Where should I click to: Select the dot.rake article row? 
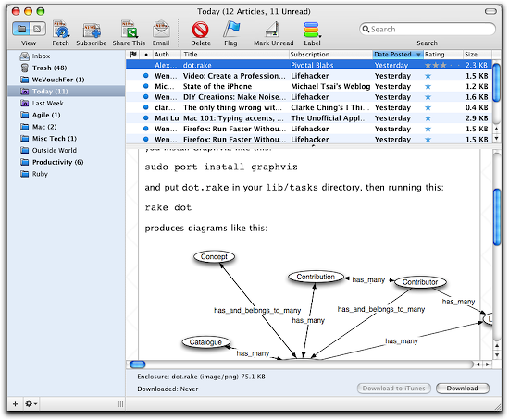pos(309,66)
